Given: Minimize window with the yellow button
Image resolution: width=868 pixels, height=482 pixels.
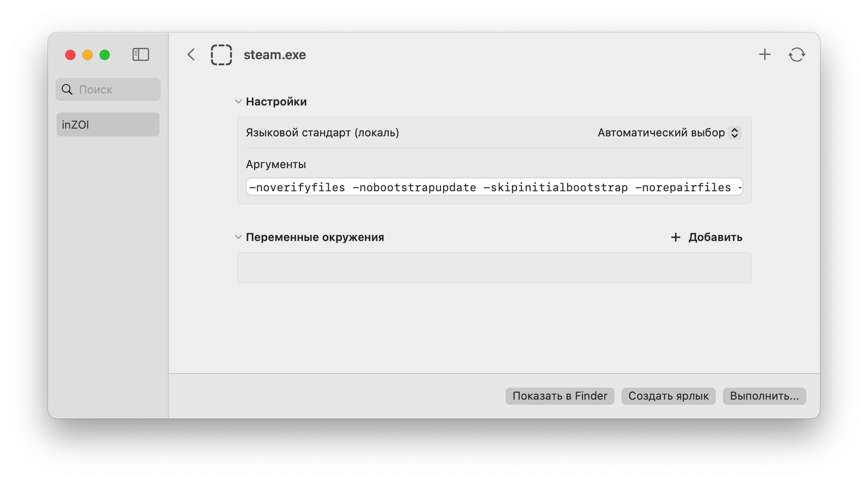Looking at the screenshot, I should tap(87, 55).
